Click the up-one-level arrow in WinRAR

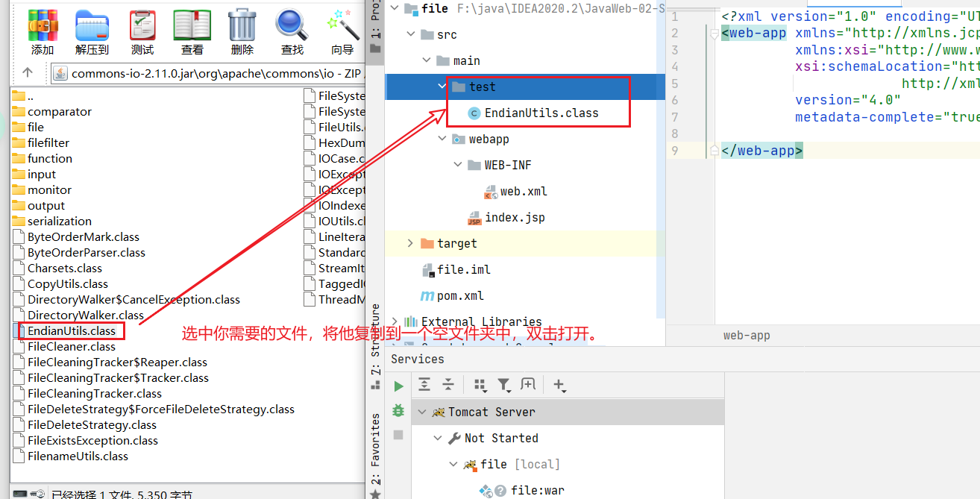coord(28,72)
